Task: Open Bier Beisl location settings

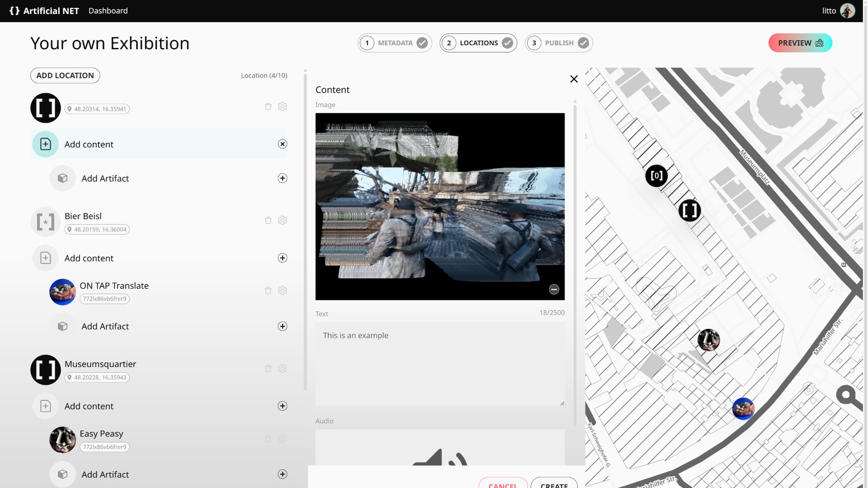Action: 283,221
